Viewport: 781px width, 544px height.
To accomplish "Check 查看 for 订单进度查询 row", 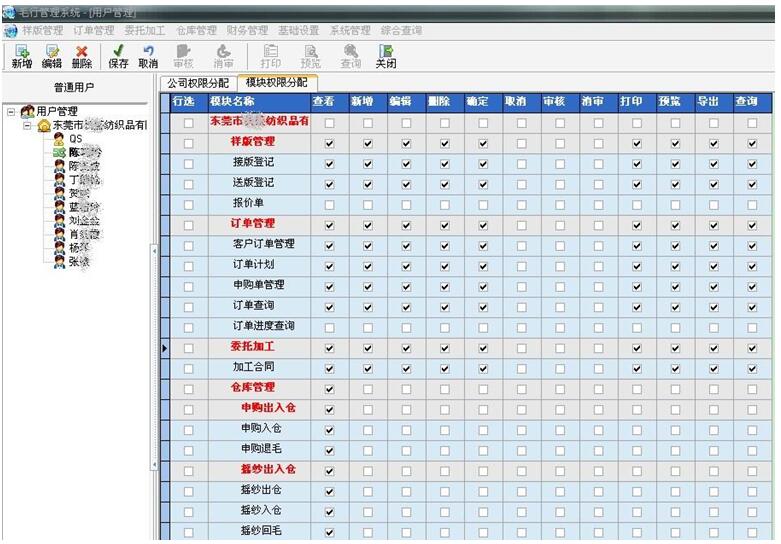I will [x=329, y=328].
